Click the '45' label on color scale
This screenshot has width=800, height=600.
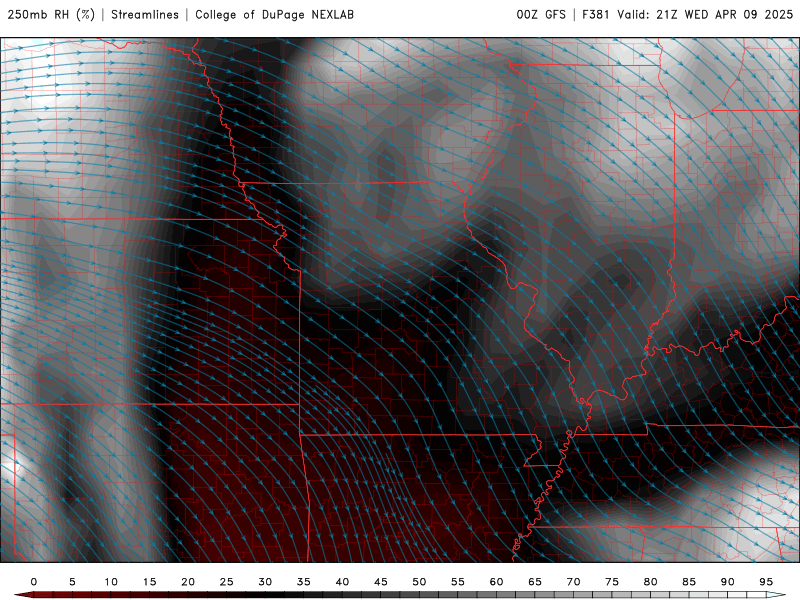click(381, 582)
